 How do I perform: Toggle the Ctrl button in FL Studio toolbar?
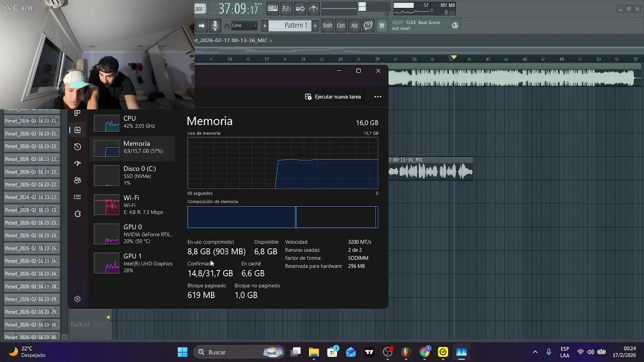[341, 26]
